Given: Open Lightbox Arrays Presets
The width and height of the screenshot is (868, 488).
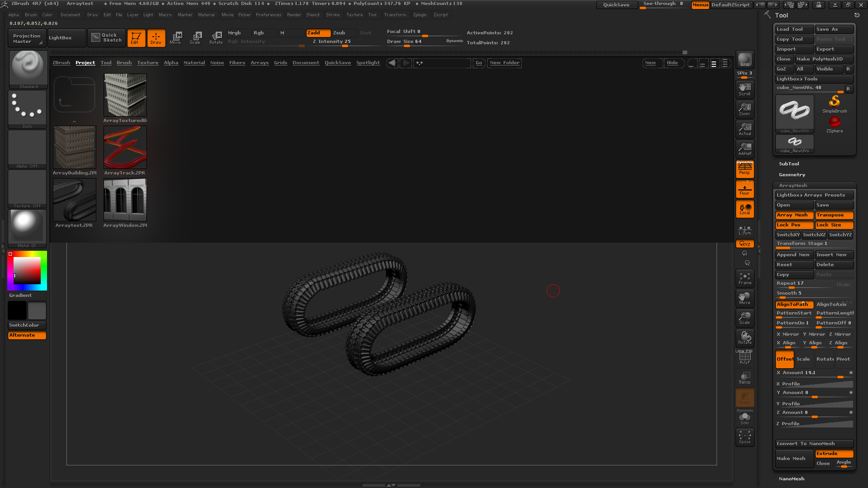Looking at the screenshot, I should click(814, 195).
